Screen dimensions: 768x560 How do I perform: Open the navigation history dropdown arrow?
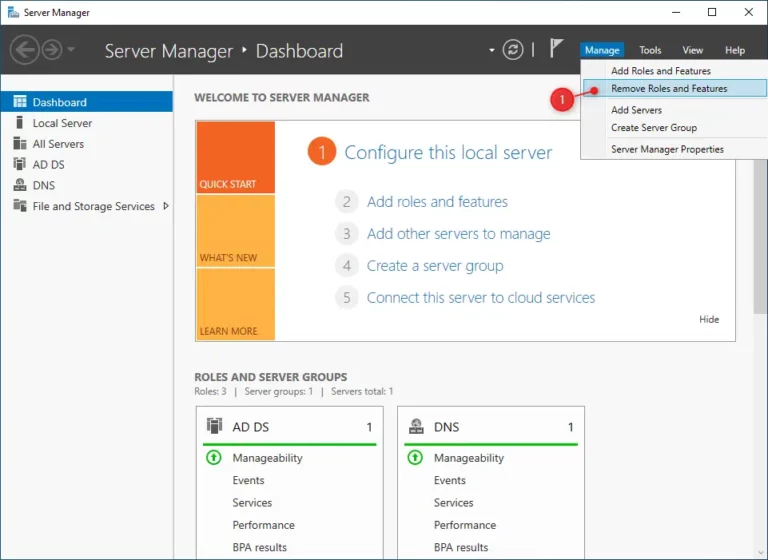click(x=71, y=49)
